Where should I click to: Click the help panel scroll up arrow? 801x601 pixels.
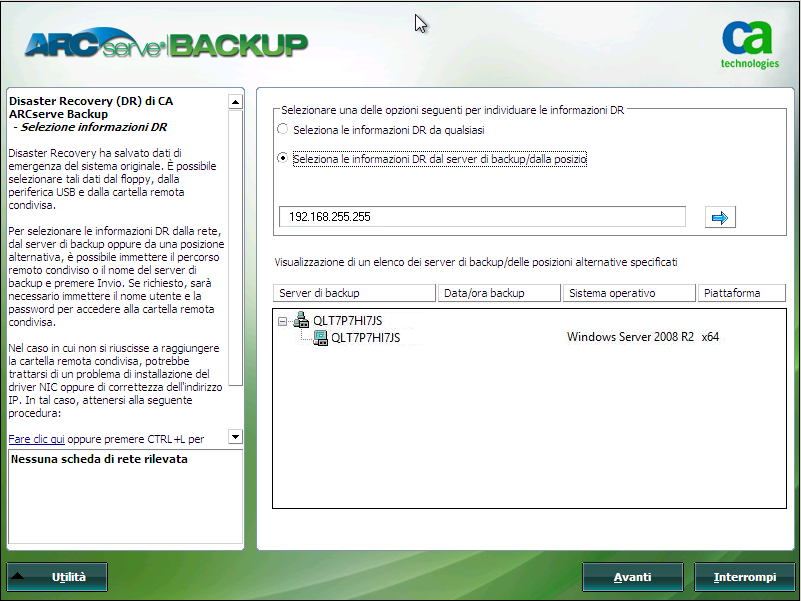pos(235,102)
